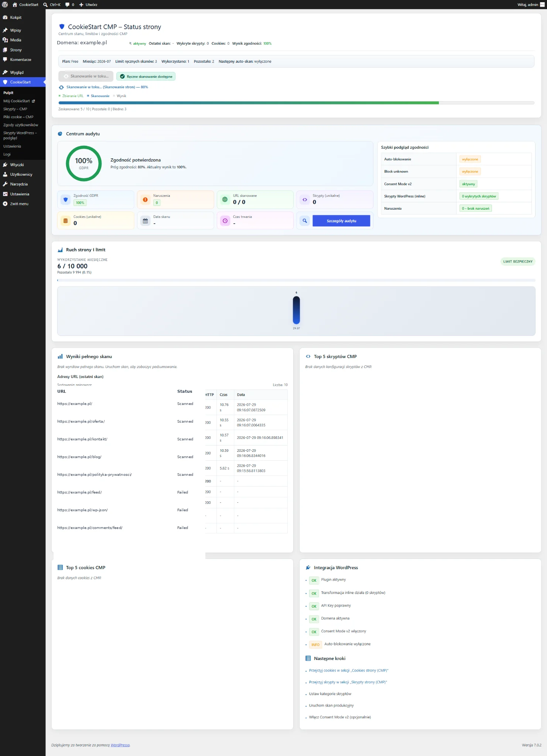Click the home icon beside CookieStart site name
547x756 pixels.
15,4
